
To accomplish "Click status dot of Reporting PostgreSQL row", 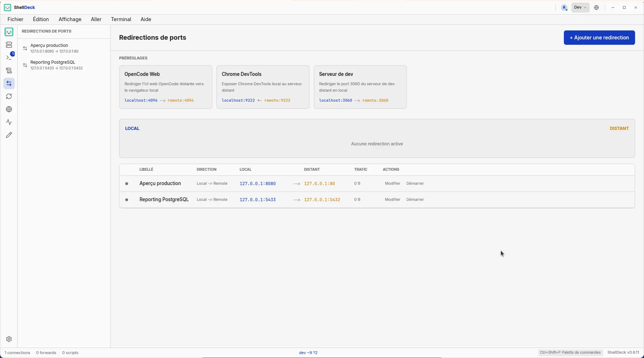I will point(127,200).
